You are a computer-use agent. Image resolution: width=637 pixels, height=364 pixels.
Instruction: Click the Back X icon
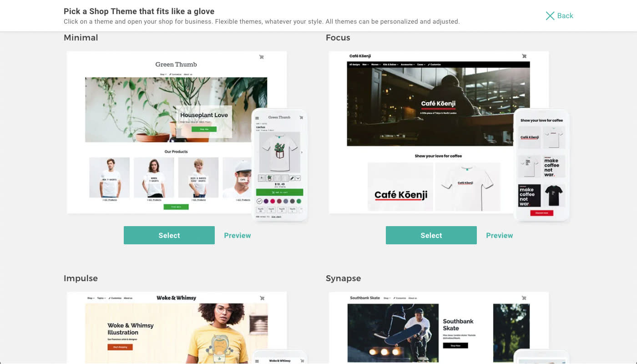click(550, 16)
